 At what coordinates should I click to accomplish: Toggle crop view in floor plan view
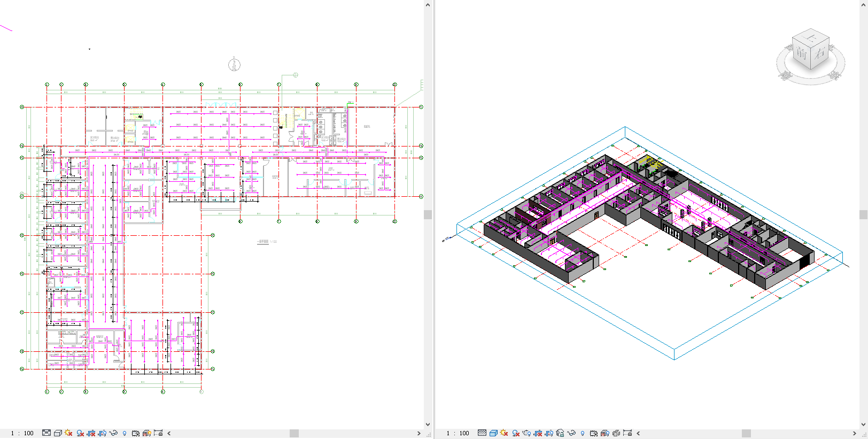point(91,433)
